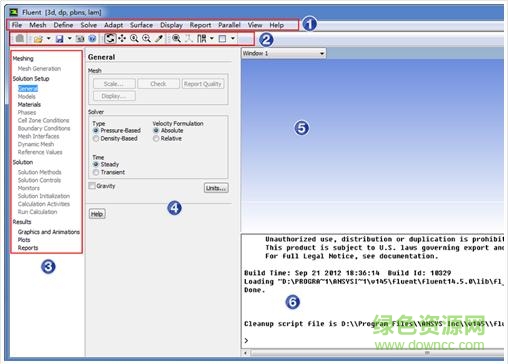Click the Scale... mesh button

pos(114,84)
